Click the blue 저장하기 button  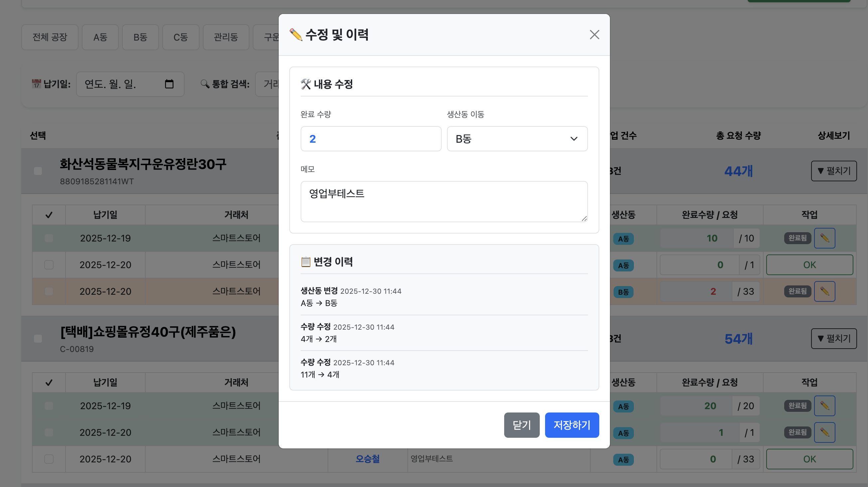click(x=571, y=425)
